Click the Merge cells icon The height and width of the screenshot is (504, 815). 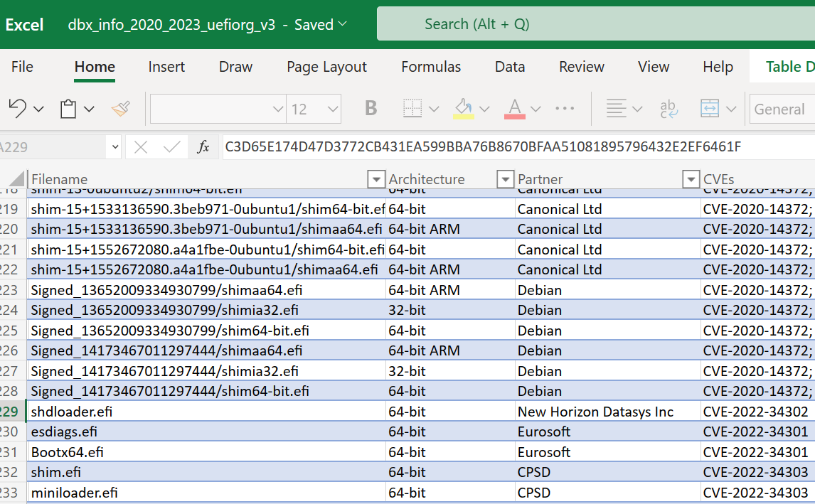click(710, 109)
